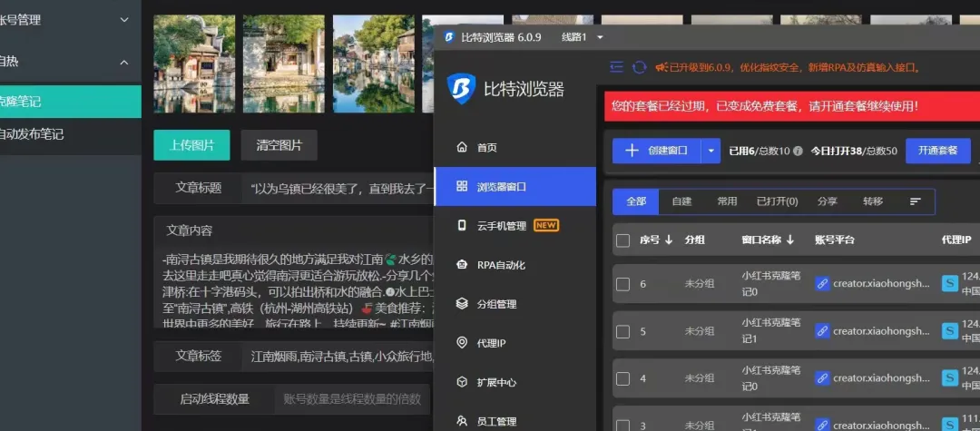Click the 清空图片 button
This screenshot has height=431, width=980.
(279, 145)
